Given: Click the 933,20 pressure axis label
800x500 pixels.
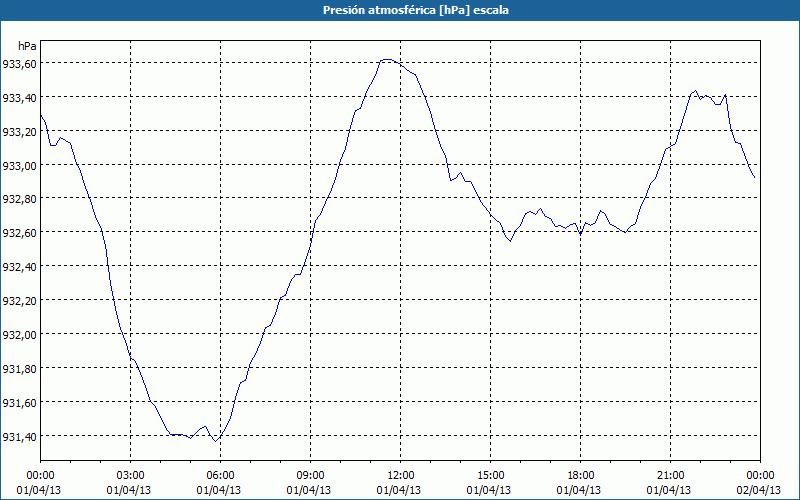Looking at the screenshot, I should tap(19, 132).
